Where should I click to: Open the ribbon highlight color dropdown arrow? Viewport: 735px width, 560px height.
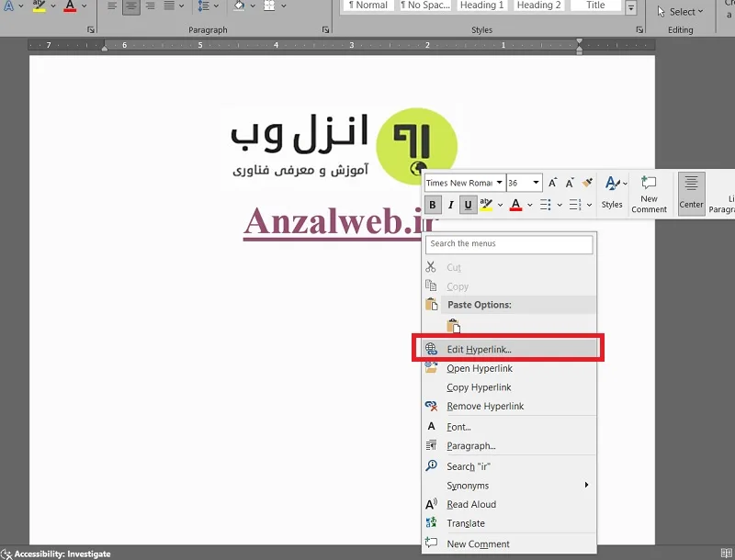[x=52, y=6]
